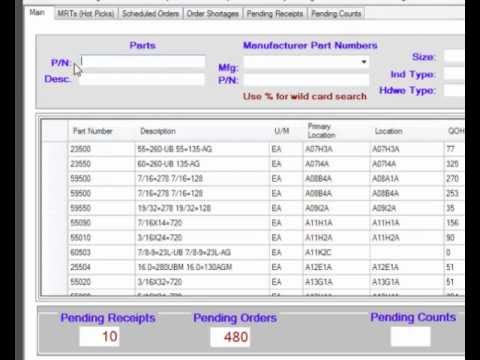Screen dimensions: 480x360
Task: Click the Location column header
Action: tap(407, 131)
